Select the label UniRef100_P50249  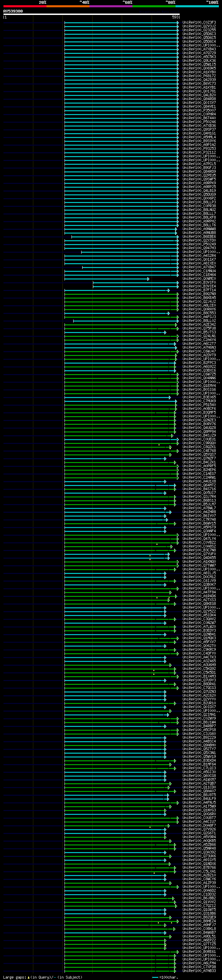tap(199, 244)
